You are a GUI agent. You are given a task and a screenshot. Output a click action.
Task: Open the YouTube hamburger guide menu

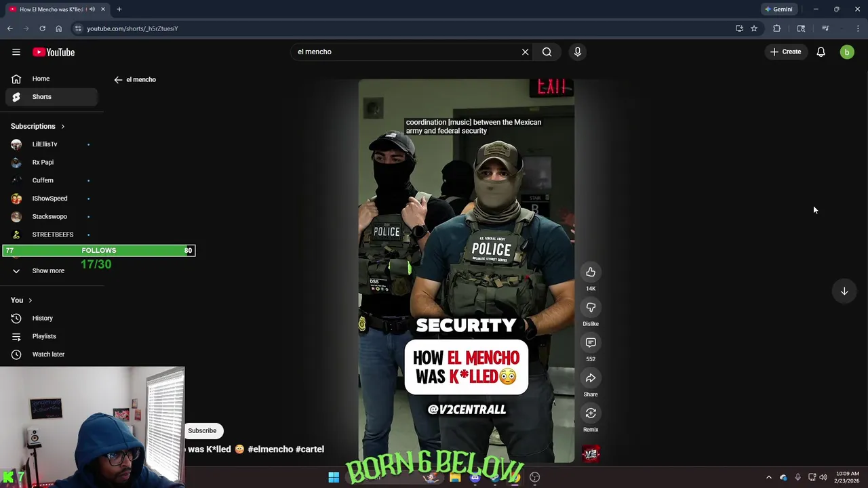[16, 52]
